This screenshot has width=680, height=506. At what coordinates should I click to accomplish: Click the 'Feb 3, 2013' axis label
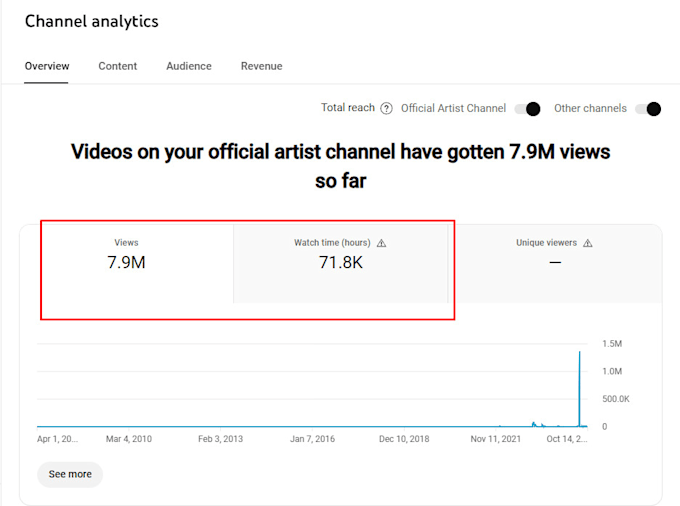pos(220,439)
